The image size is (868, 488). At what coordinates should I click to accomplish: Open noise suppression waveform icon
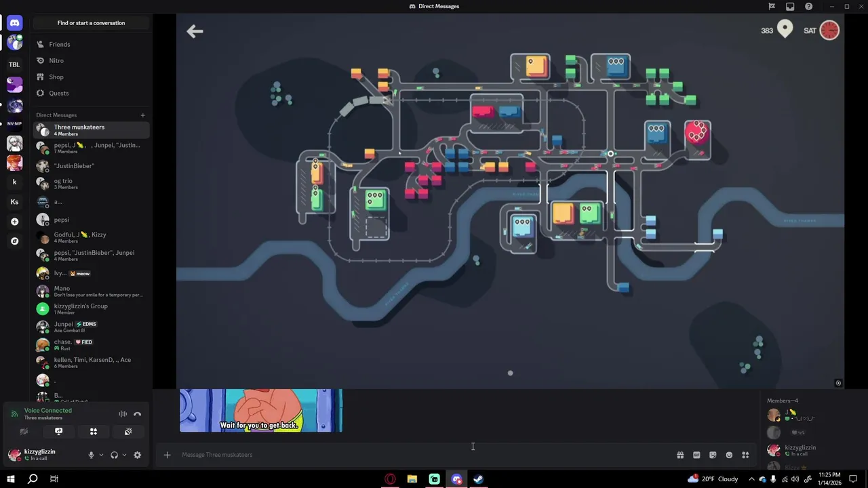[x=123, y=414]
